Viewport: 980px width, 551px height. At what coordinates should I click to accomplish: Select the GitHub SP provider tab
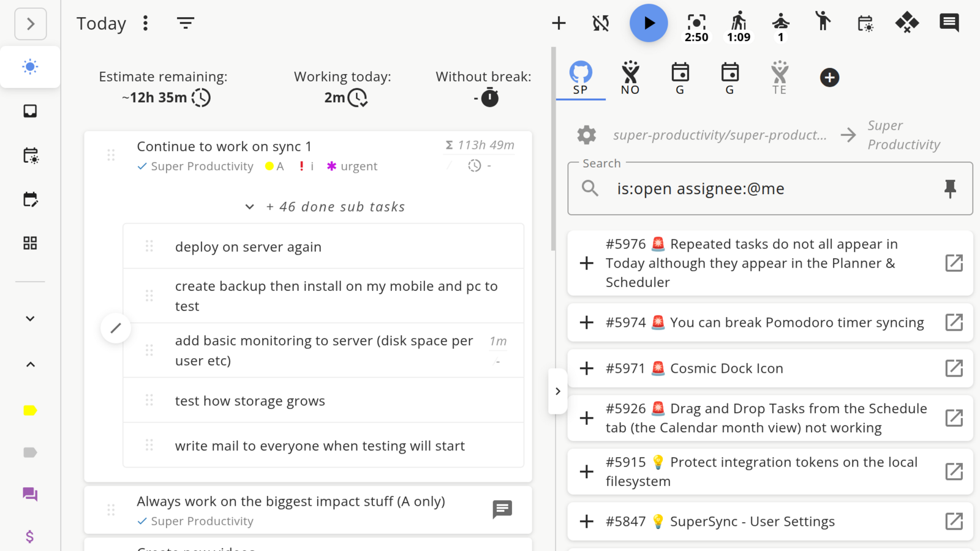(581, 78)
